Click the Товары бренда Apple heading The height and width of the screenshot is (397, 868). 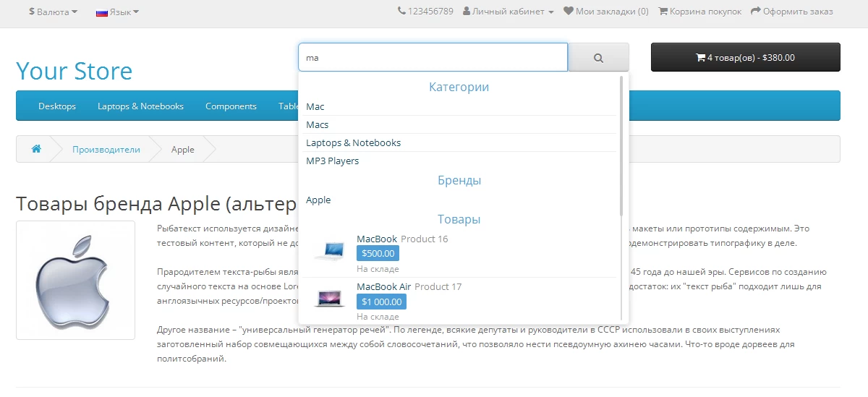click(156, 205)
